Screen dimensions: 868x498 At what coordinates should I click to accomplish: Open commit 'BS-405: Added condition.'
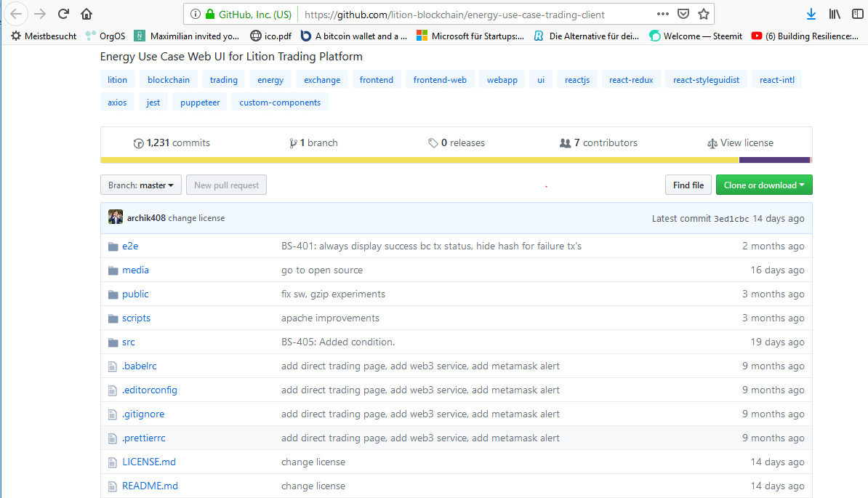tap(338, 342)
